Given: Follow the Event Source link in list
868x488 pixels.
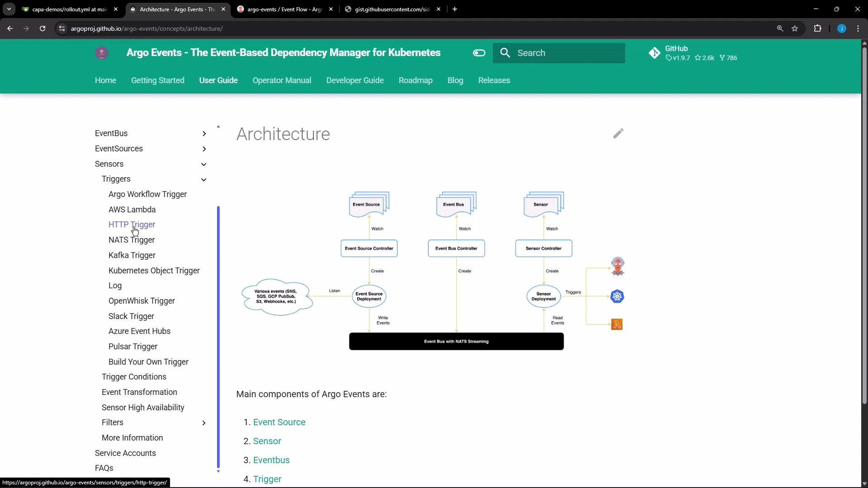Looking at the screenshot, I should pos(279,422).
